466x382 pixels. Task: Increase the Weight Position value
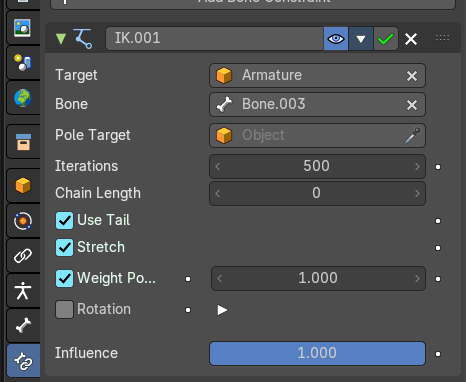[417, 278]
